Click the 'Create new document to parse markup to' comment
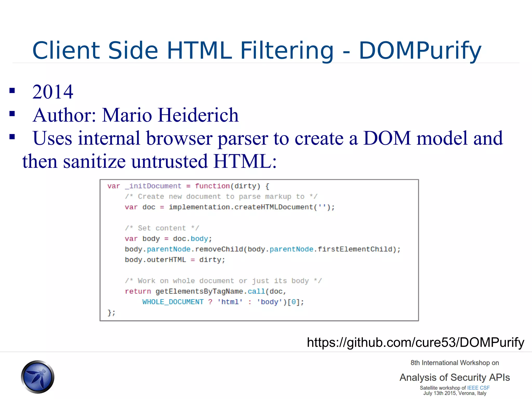This screenshot has width=532, height=399. (x=221, y=197)
